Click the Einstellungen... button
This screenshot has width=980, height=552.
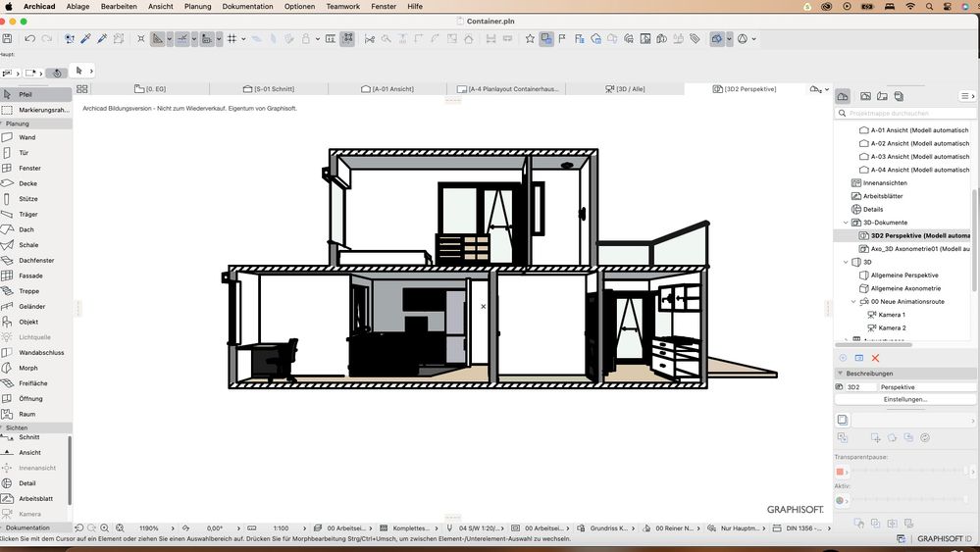904,399
